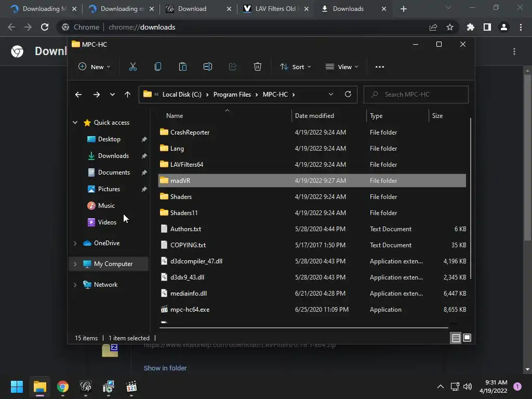This screenshot has height=399, width=532.
Task: Toggle Chrome side panel icon
Action: 487,27
